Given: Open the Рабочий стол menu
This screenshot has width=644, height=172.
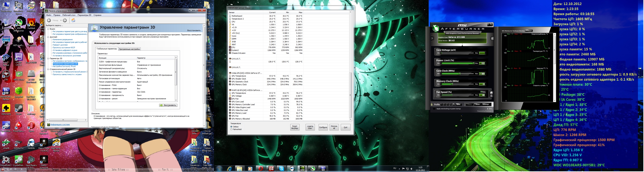Looking at the screenshot, I should click(69, 15).
